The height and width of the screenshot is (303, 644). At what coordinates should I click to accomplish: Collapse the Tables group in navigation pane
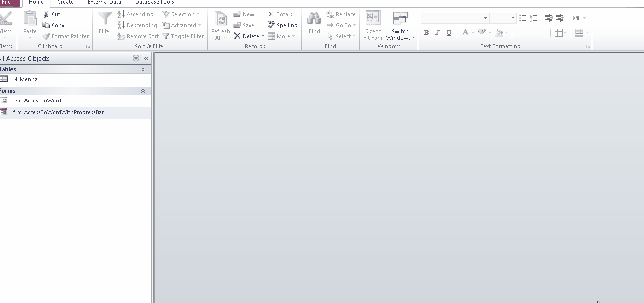[x=143, y=70]
